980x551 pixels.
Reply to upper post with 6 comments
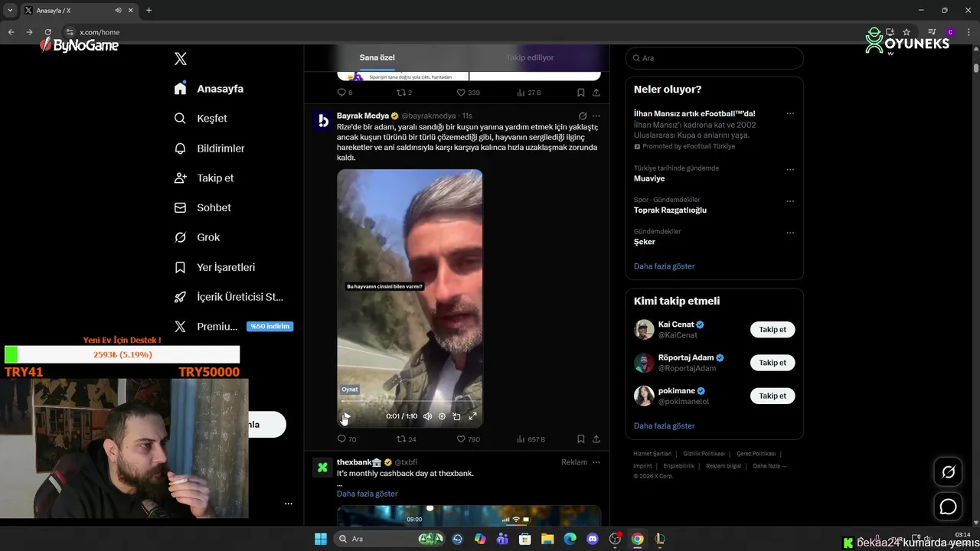point(345,93)
